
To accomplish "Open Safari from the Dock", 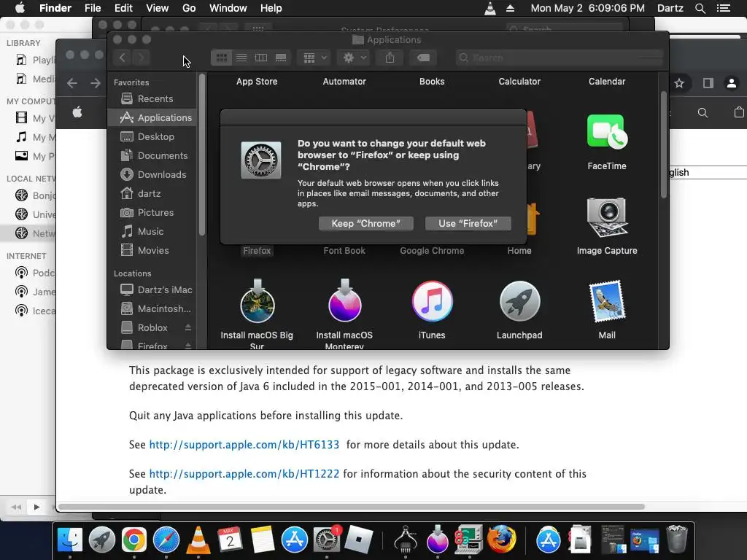I will [166, 540].
